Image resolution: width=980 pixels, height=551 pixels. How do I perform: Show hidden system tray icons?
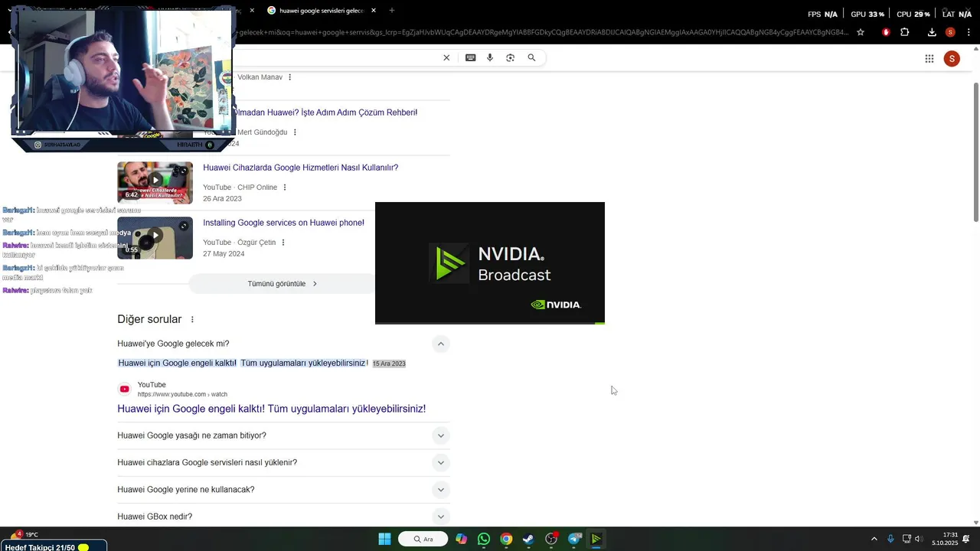coord(874,539)
